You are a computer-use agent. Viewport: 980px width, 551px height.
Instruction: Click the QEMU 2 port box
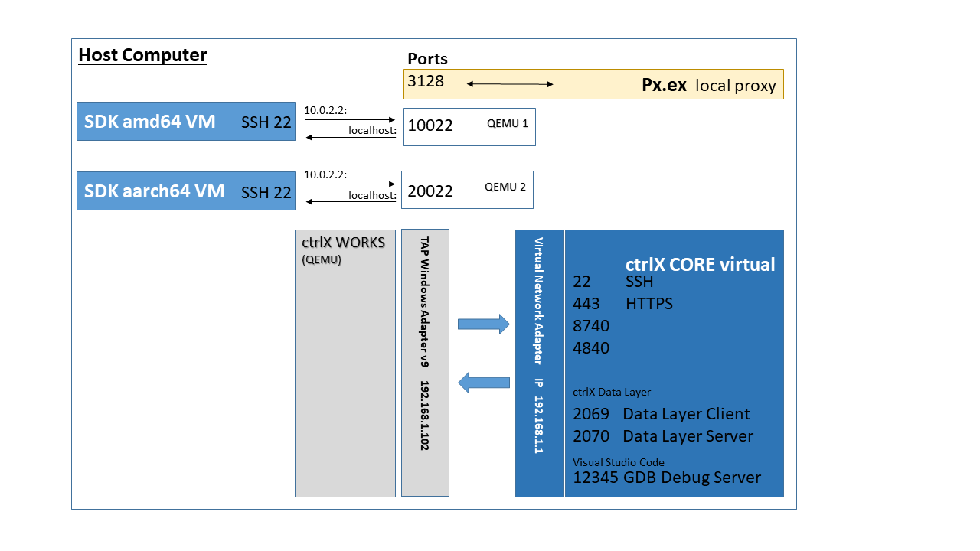point(467,189)
